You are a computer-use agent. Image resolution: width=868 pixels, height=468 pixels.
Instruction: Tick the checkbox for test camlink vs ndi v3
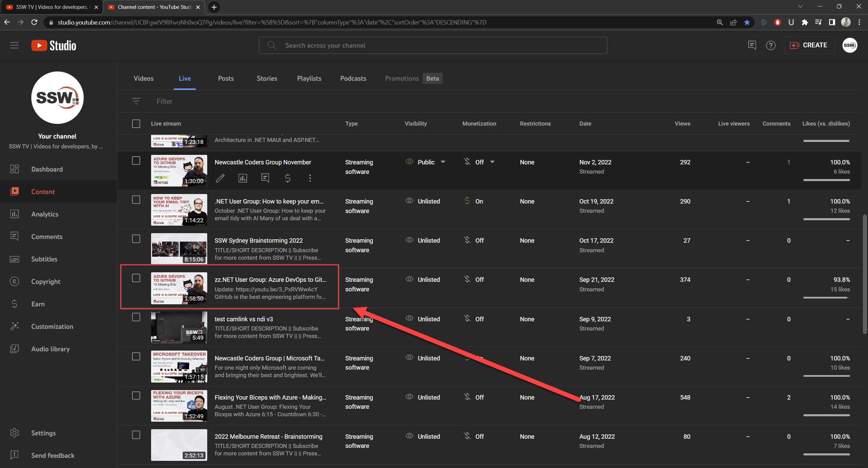[x=136, y=317]
